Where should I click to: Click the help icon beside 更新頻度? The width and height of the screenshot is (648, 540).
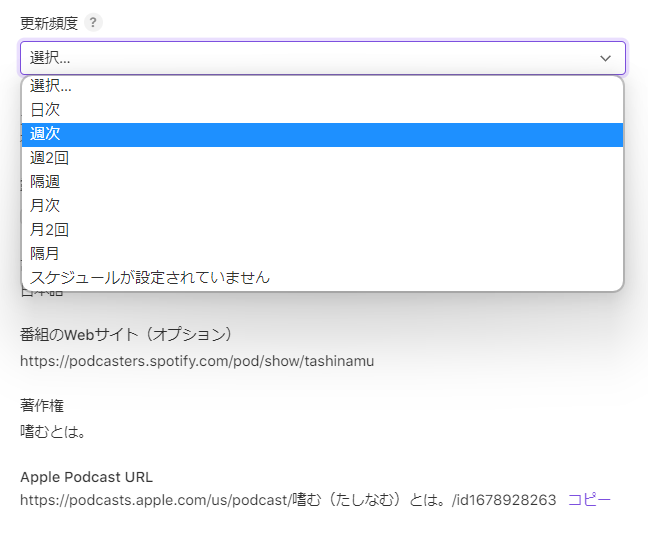coord(93,22)
